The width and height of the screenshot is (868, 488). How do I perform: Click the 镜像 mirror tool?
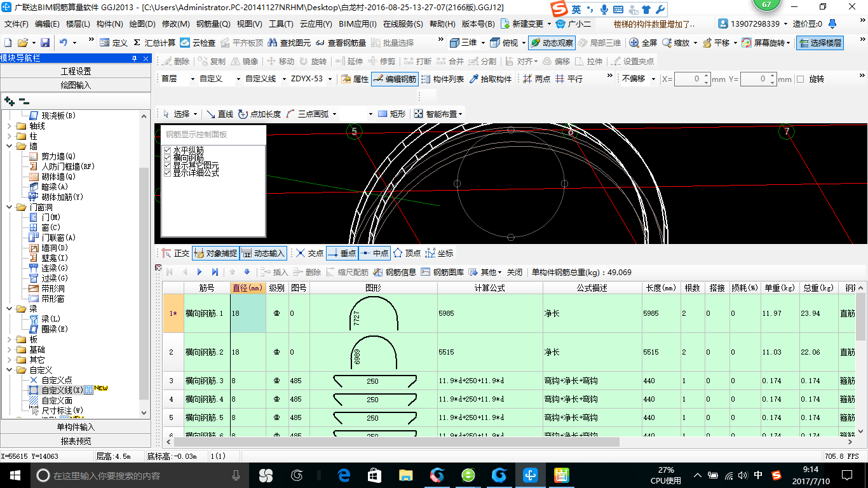[x=245, y=62]
